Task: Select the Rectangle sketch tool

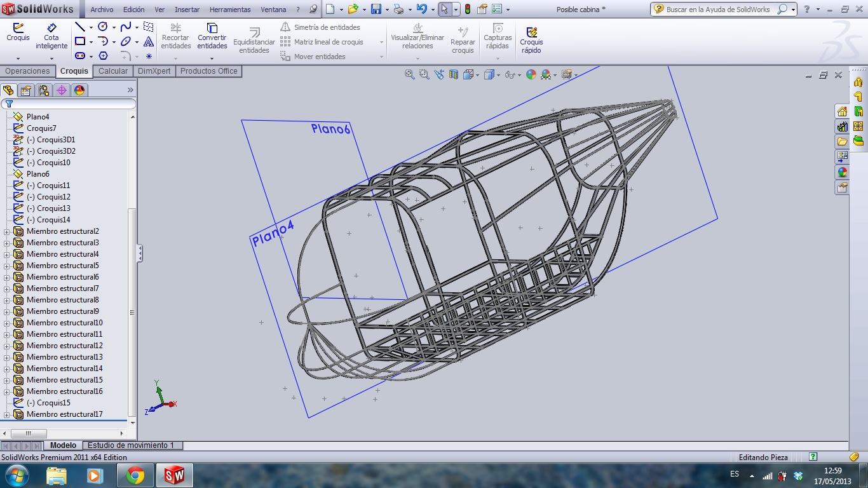Action: point(80,41)
